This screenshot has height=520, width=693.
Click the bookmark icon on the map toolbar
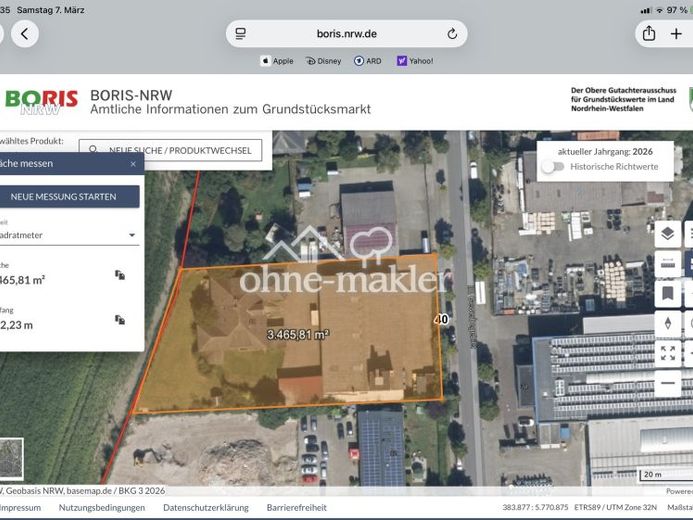coord(667,293)
